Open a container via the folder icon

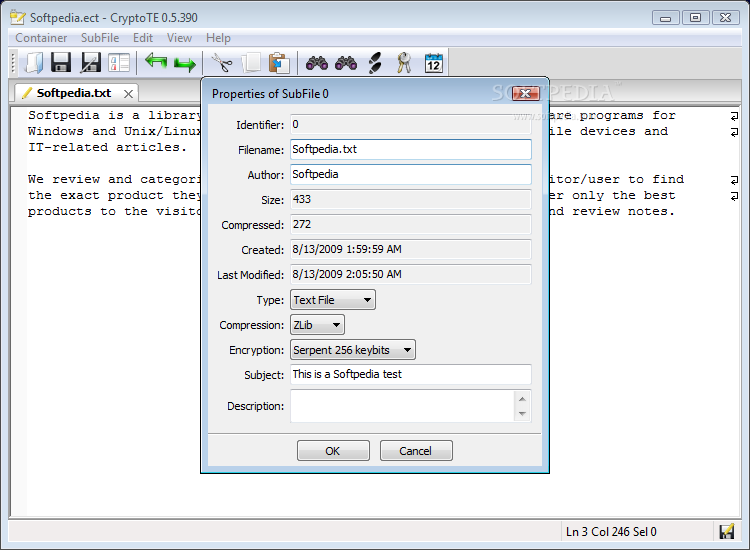tap(33, 63)
